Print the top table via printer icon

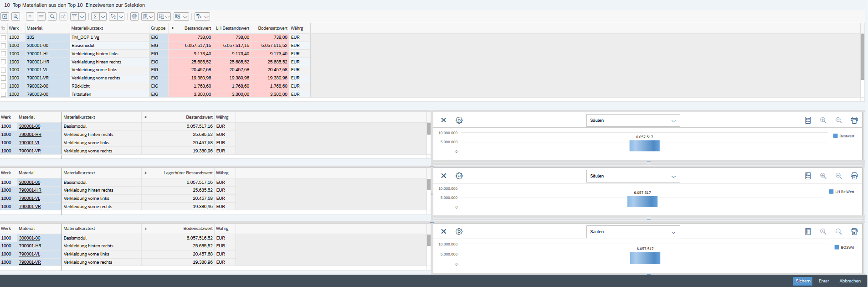coord(134,16)
